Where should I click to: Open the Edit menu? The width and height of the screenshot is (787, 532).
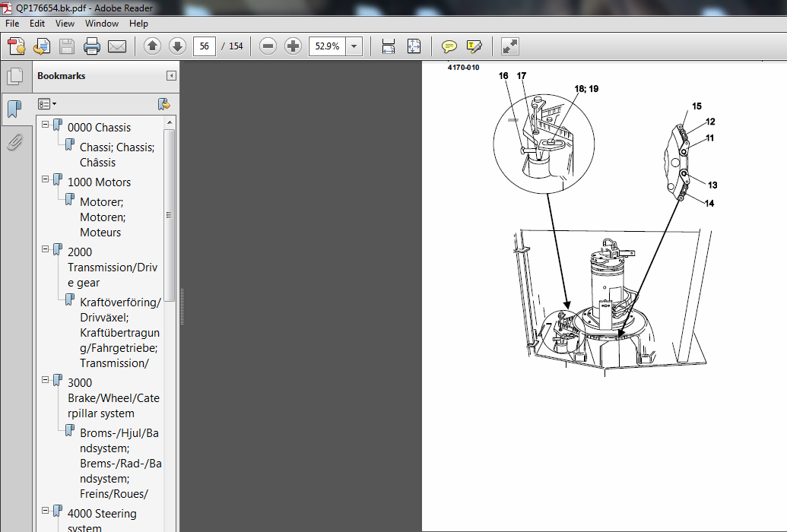37,24
